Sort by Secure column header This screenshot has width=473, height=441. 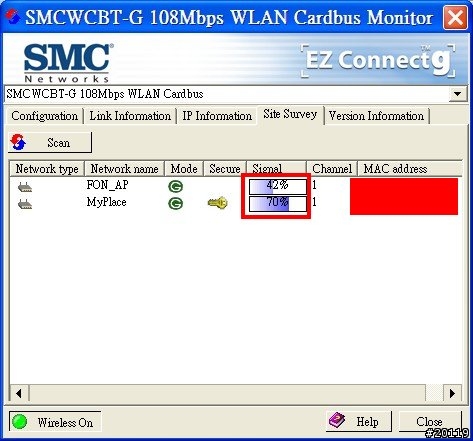click(x=225, y=169)
